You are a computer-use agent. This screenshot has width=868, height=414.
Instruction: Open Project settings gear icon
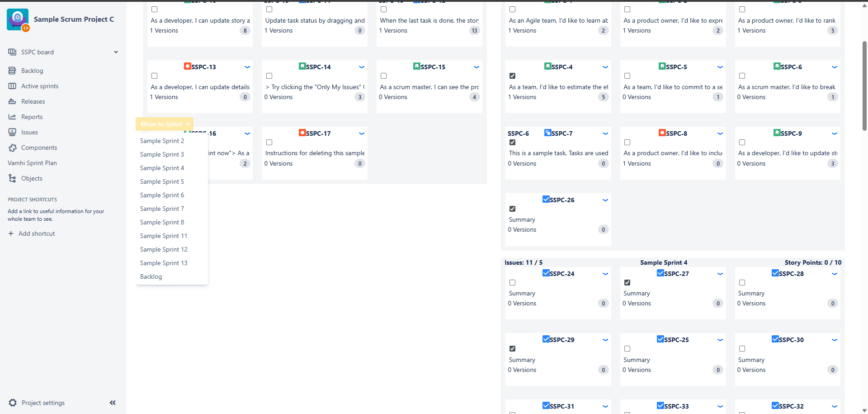pos(13,403)
